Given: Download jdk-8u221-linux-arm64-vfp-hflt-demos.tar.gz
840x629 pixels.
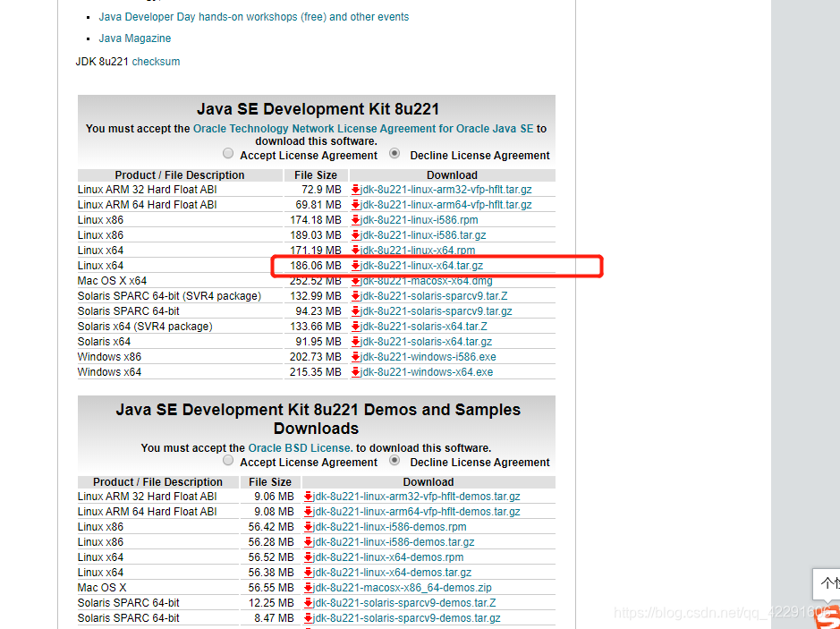Looking at the screenshot, I should coord(417,512).
